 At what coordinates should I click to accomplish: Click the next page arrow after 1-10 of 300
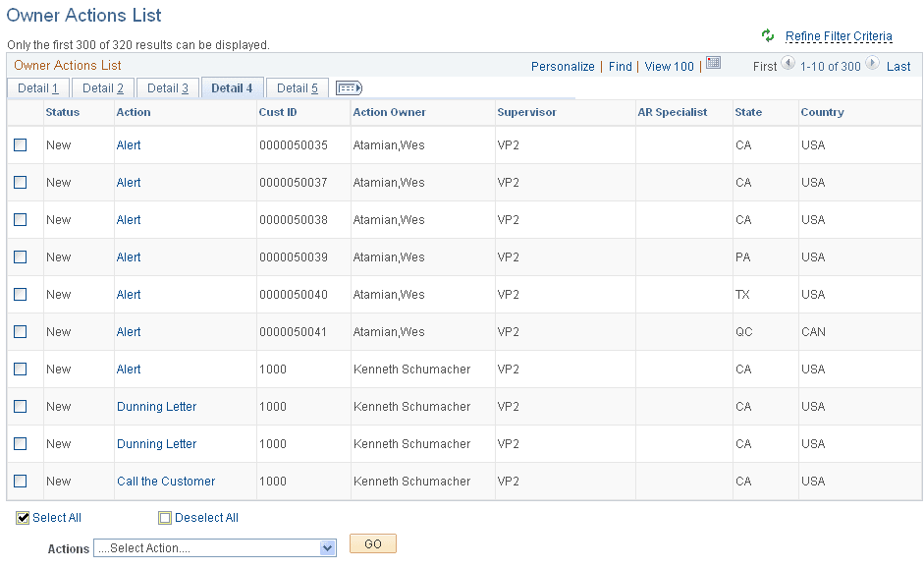click(x=873, y=66)
